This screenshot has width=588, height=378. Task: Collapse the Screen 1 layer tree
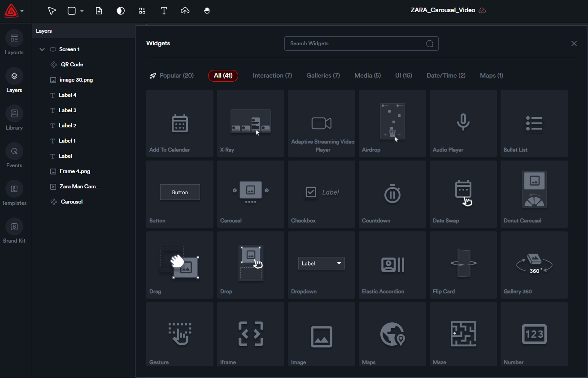tap(42, 49)
